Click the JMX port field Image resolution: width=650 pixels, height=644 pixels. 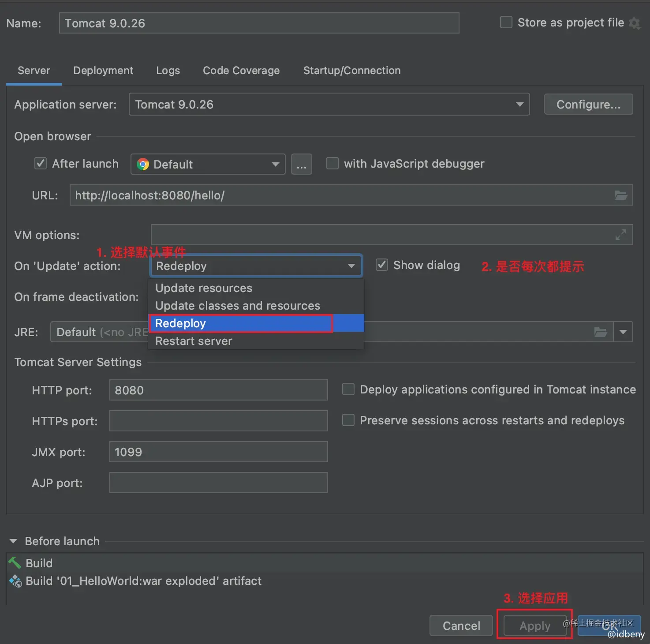219,452
